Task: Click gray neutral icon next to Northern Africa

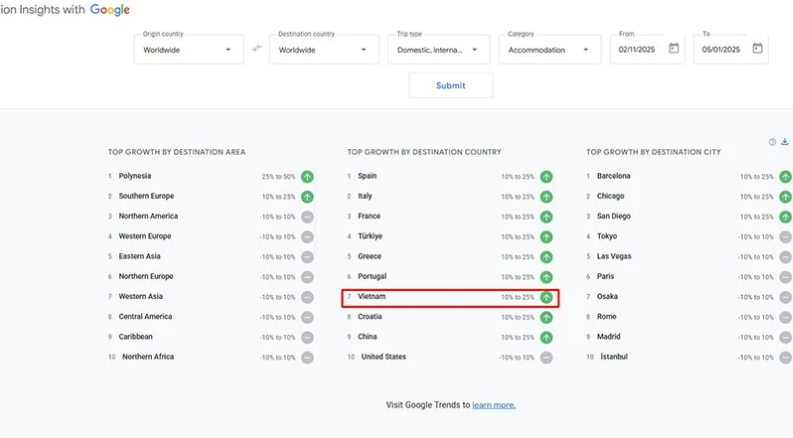Action: pyautogui.click(x=307, y=357)
